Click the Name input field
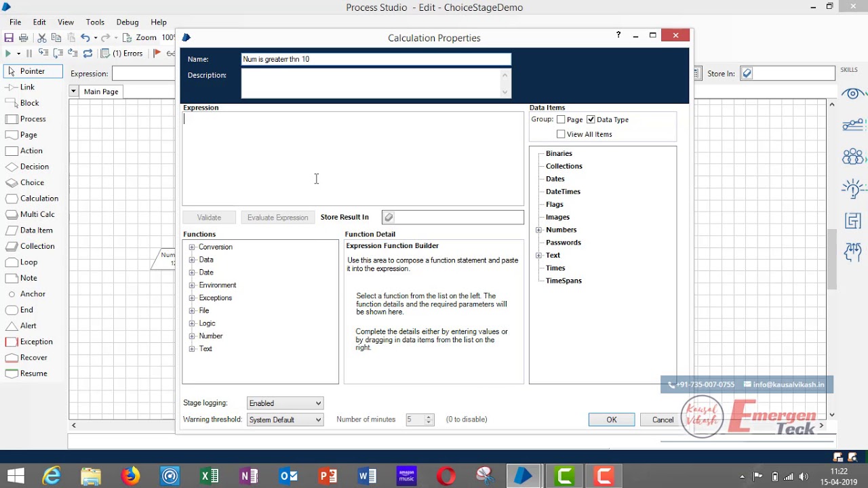Image resolution: width=868 pixels, height=488 pixels. pyautogui.click(x=376, y=60)
